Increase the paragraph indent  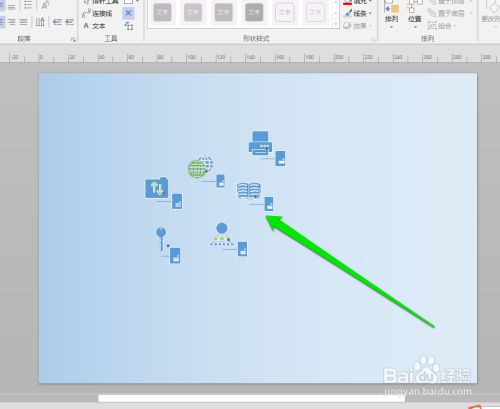(x=69, y=22)
